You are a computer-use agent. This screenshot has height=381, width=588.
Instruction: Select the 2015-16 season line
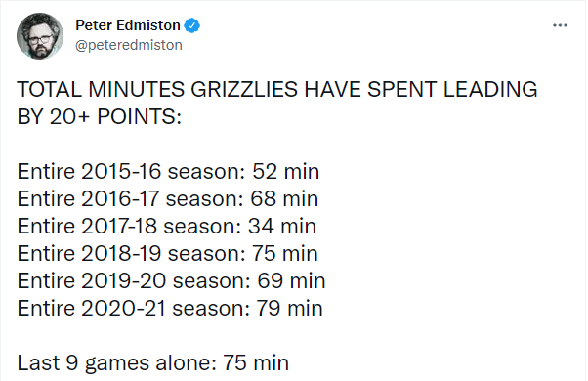pyautogui.click(x=168, y=171)
